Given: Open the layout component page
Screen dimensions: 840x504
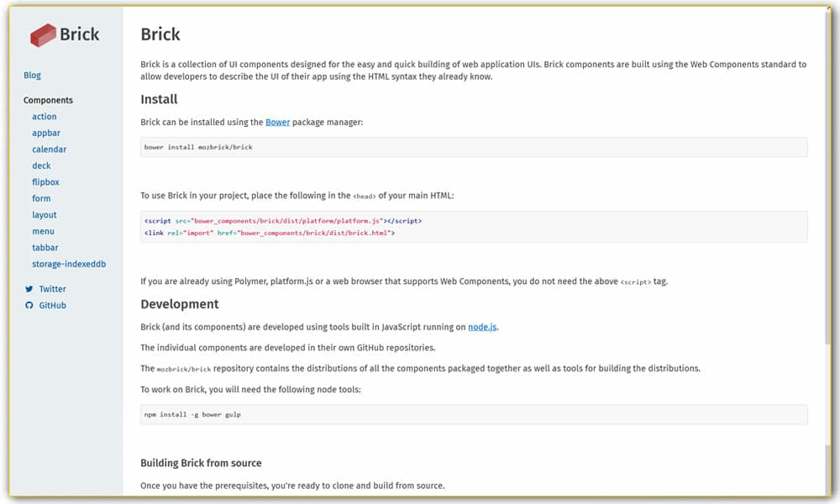Looking at the screenshot, I should [44, 214].
